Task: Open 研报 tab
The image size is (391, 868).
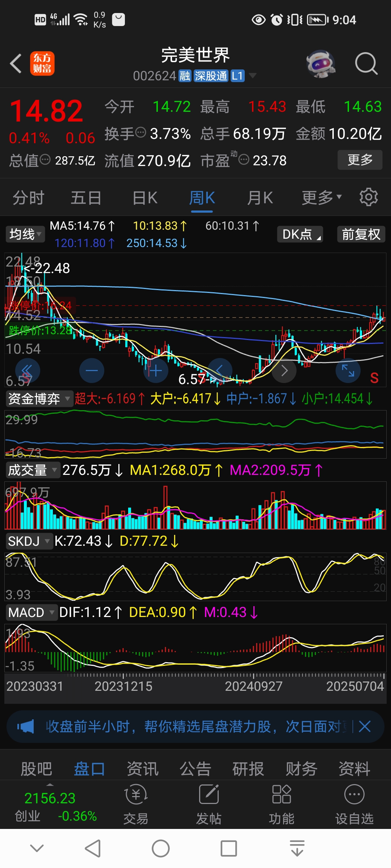Action: pos(248,769)
